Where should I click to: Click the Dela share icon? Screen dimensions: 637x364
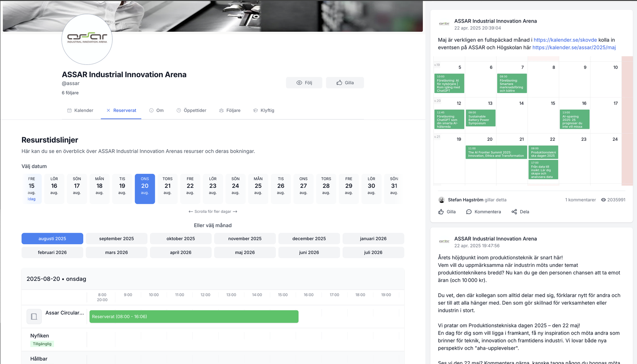point(514,212)
